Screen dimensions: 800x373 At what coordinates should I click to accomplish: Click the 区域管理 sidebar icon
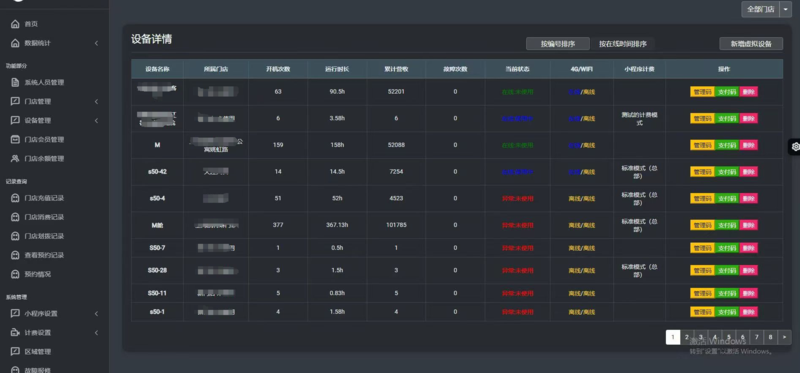coord(15,352)
